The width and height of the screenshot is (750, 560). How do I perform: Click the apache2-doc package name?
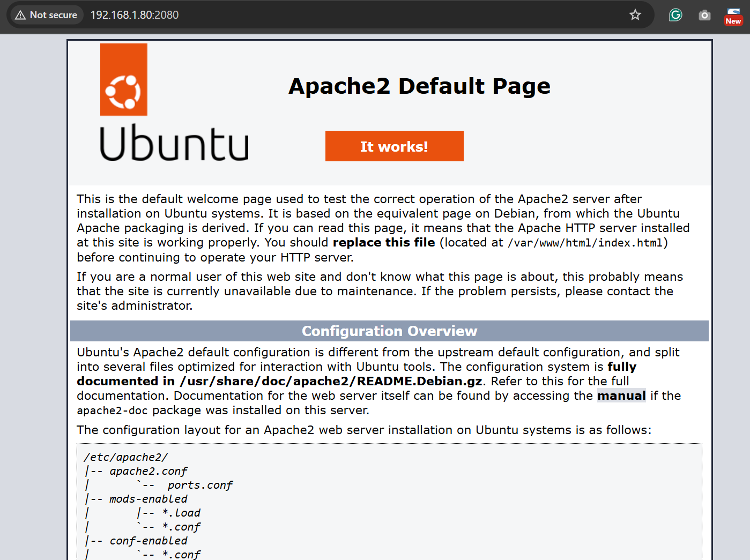click(x=113, y=410)
